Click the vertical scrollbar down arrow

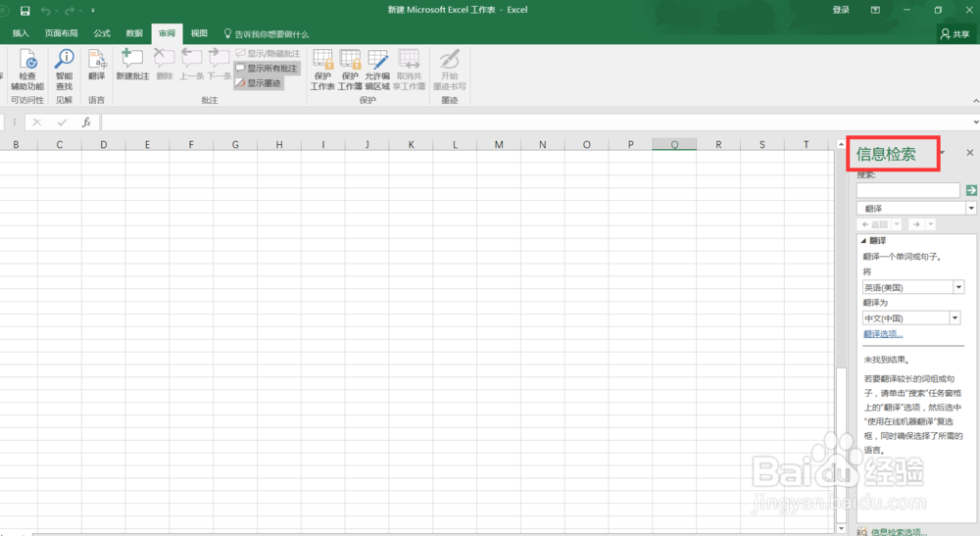point(841,528)
